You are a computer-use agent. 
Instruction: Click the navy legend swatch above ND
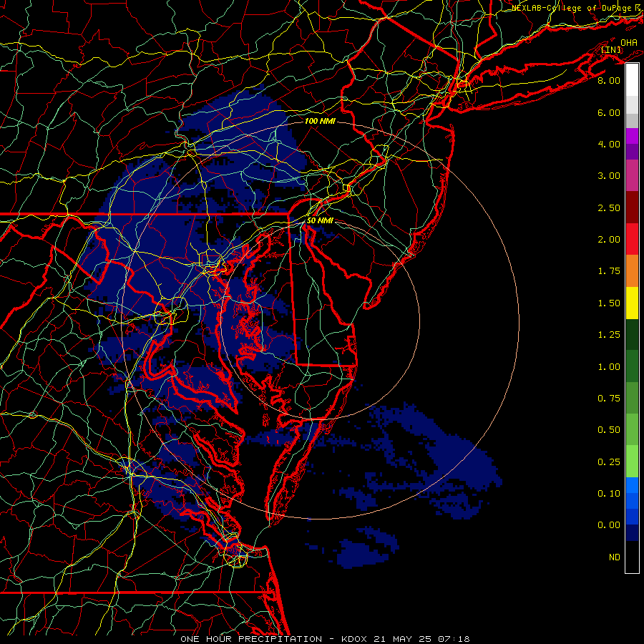click(632, 533)
